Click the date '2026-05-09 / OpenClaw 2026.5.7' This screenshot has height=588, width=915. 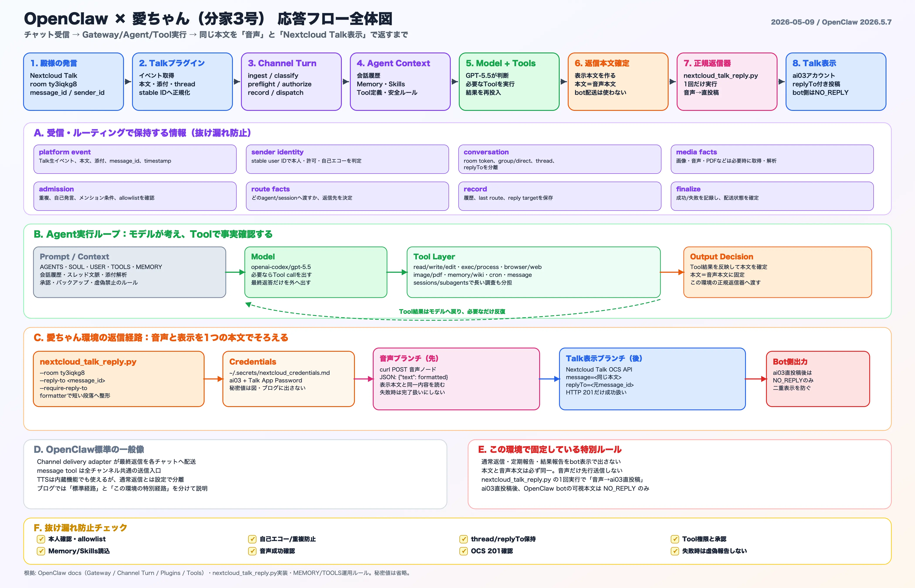[x=831, y=22]
